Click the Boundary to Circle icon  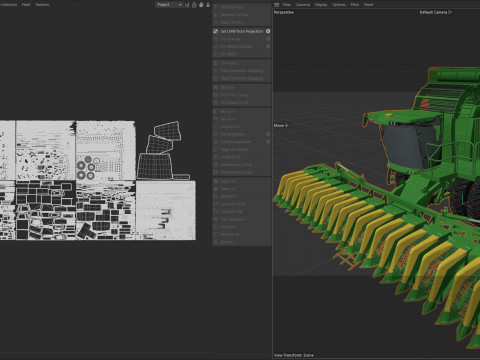[x=216, y=165]
